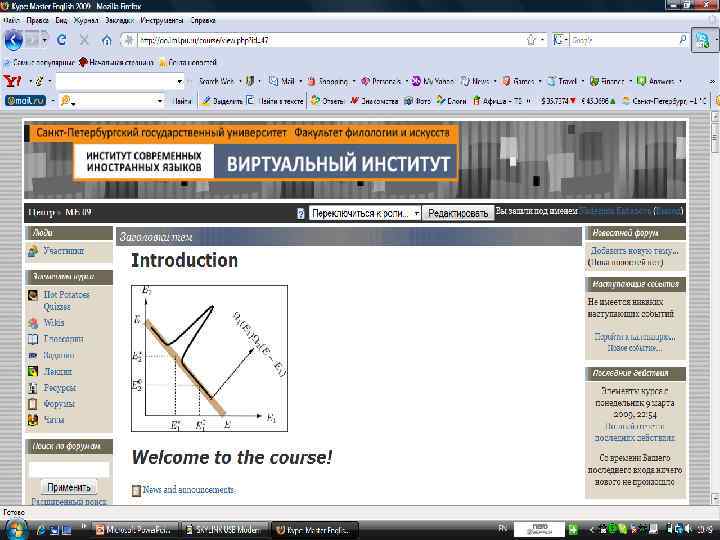Open the Wikis link

pyautogui.click(x=54, y=323)
